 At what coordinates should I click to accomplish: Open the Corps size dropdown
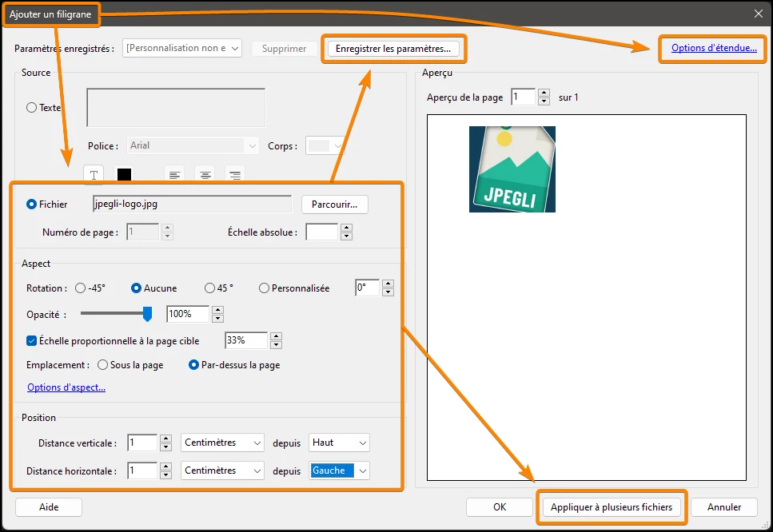pos(325,146)
